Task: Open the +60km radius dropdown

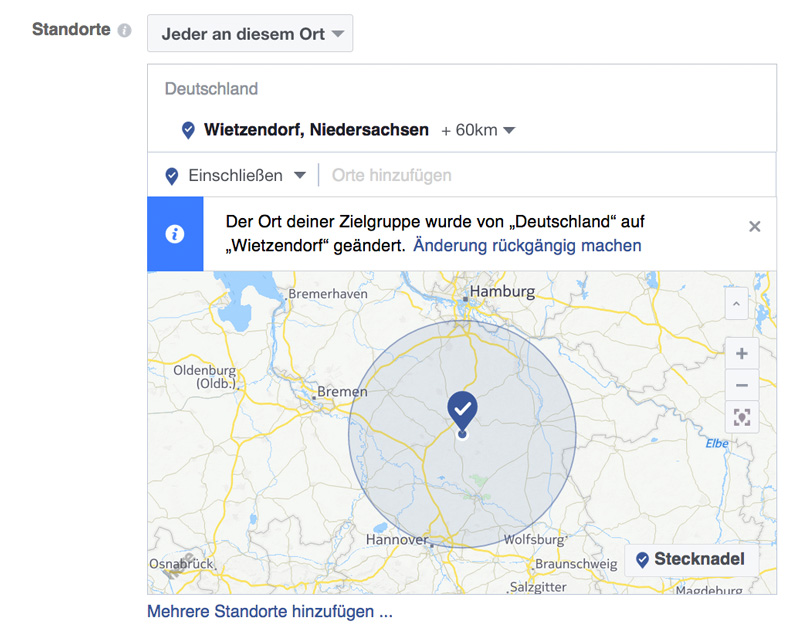Action: tap(477, 130)
